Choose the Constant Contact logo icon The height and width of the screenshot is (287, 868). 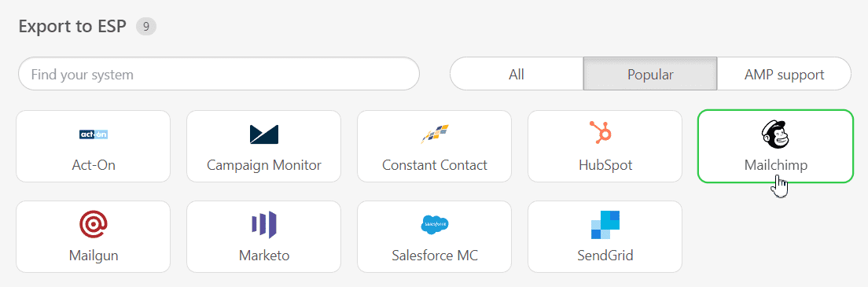[435, 134]
